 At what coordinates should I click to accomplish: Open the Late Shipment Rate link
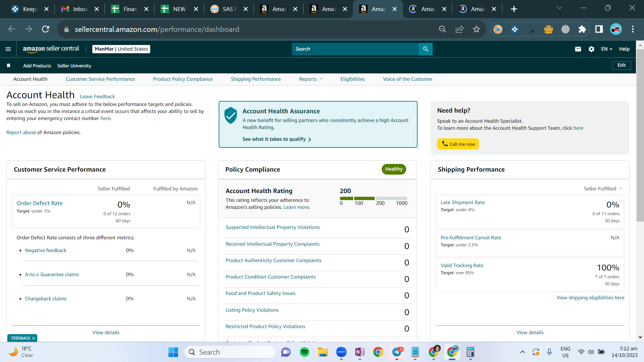click(x=463, y=202)
